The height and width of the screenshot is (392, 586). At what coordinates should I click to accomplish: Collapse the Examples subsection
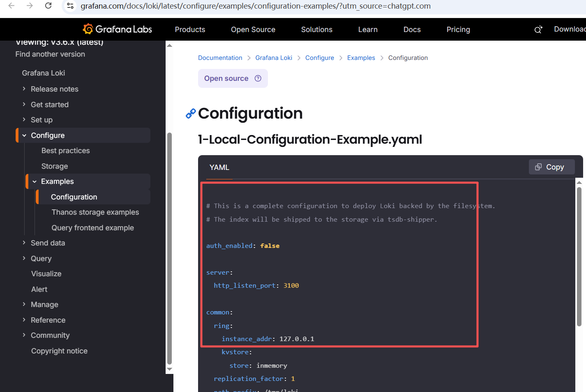tap(35, 181)
